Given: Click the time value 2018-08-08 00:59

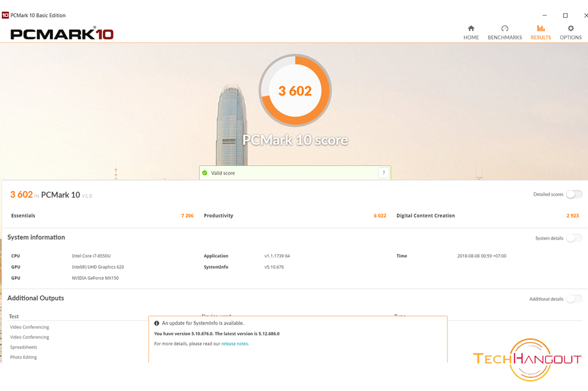Looking at the screenshot, I should point(482,256).
